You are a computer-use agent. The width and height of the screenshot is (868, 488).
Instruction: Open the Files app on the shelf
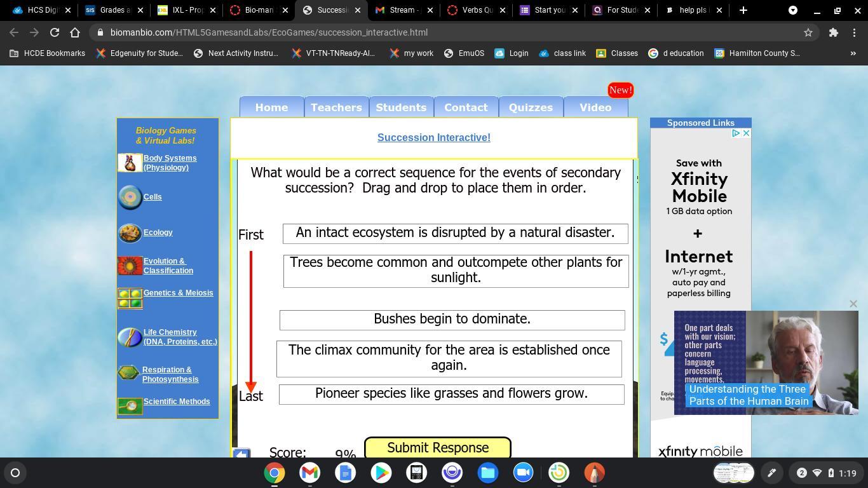488,473
